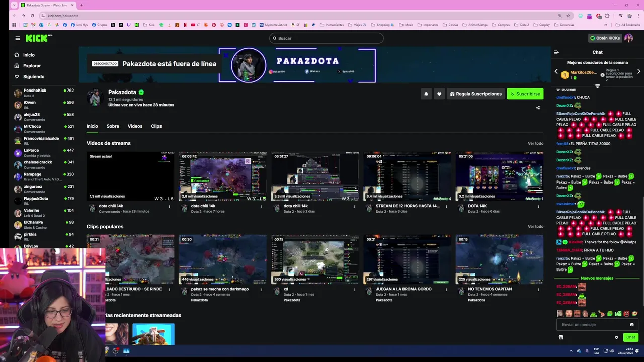
Task: Show hidden system tray icons chevron
Action: [x=571, y=351]
